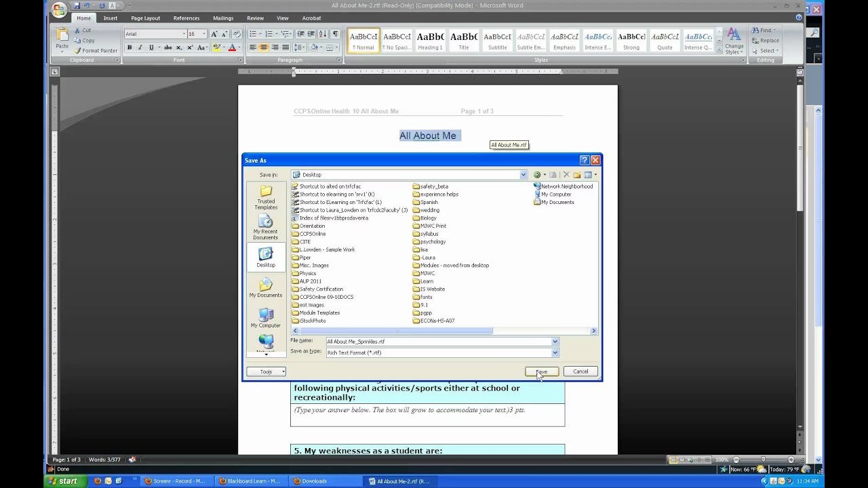
Task: Toggle Show/Hide paragraph marks
Action: click(x=335, y=34)
